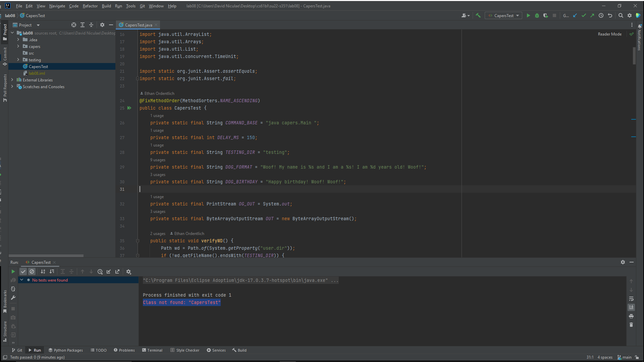Switch to the Terminal tool window tab
This screenshot has width=644, height=362.
coord(152,350)
